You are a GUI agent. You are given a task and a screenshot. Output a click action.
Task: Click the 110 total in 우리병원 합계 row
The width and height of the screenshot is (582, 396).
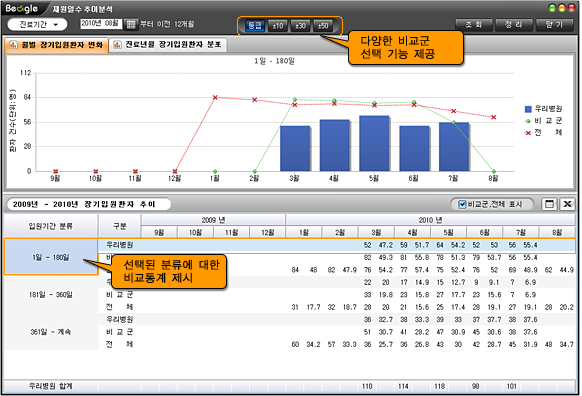click(367, 386)
